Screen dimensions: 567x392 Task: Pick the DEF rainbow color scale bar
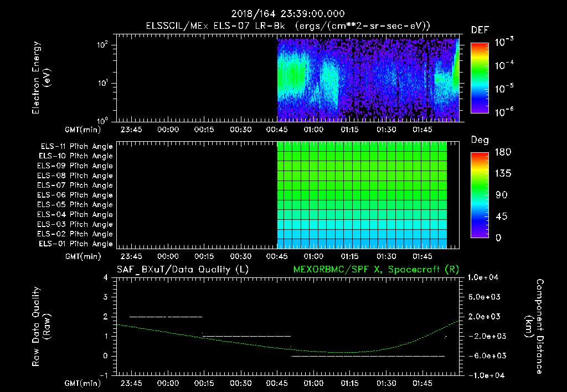480,78
